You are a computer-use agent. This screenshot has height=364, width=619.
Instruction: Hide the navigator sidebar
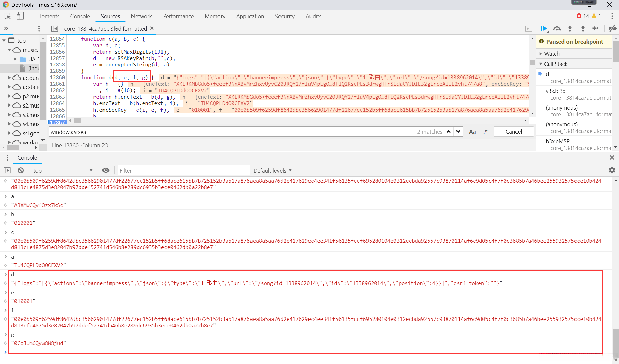[55, 29]
